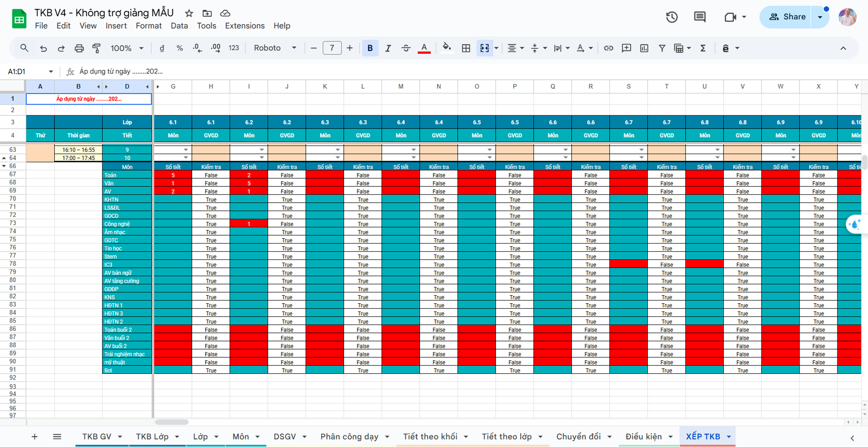868x447 pixels.
Task: Toggle merge cells
Action: [484, 48]
